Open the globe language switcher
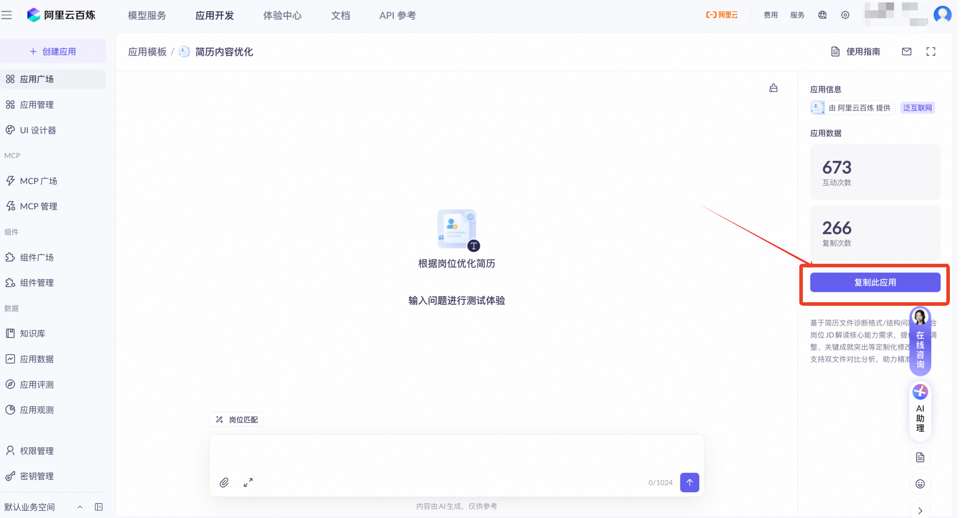 tap(822, 15)
